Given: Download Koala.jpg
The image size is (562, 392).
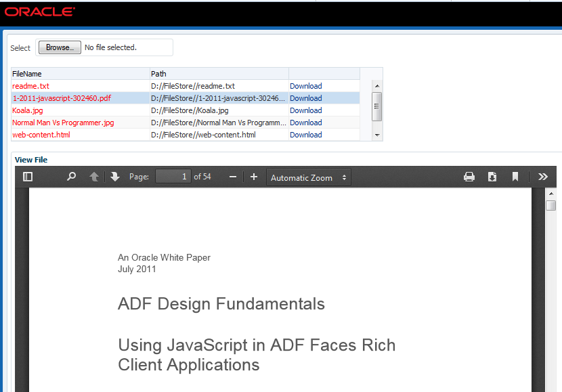Looking at the screenshot, I should click(x=306, y=110).
